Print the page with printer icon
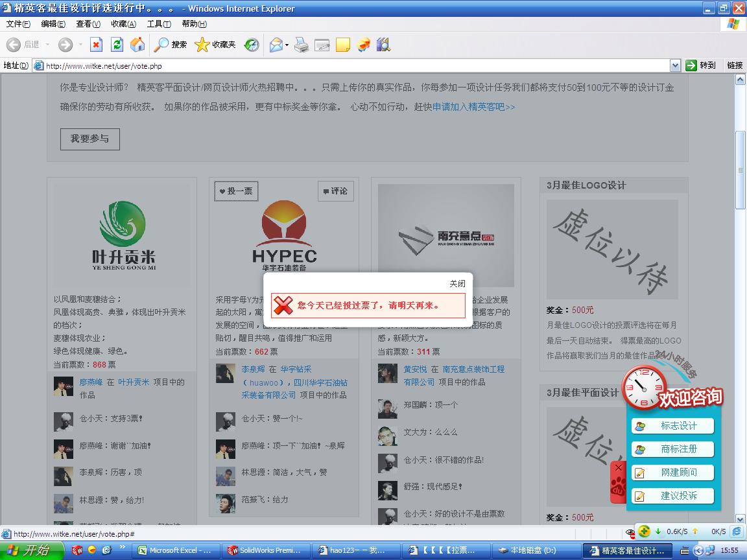The width and height of the screenshot is (747, 560). click(x=301, y=45)
